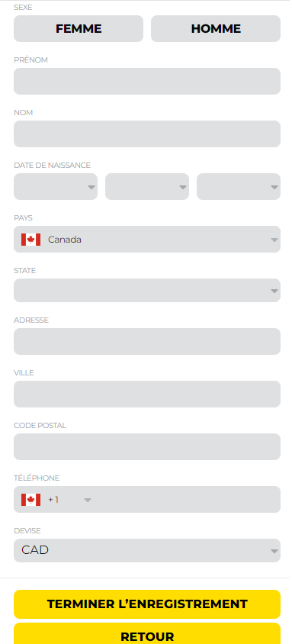
Task: Click into the Ville text field
Action: 147,394
